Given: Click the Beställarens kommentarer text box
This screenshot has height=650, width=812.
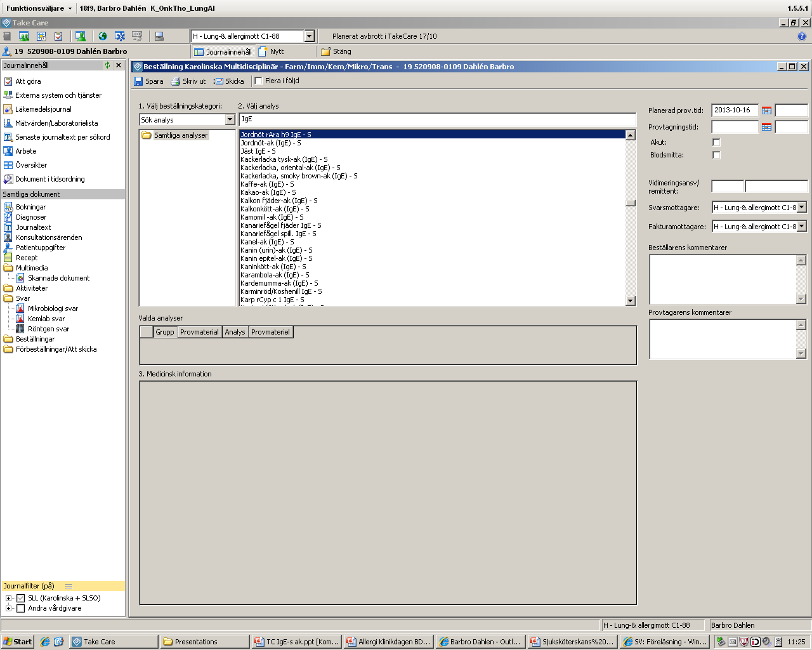Looking at the screenshot, I should pos(723,279).
